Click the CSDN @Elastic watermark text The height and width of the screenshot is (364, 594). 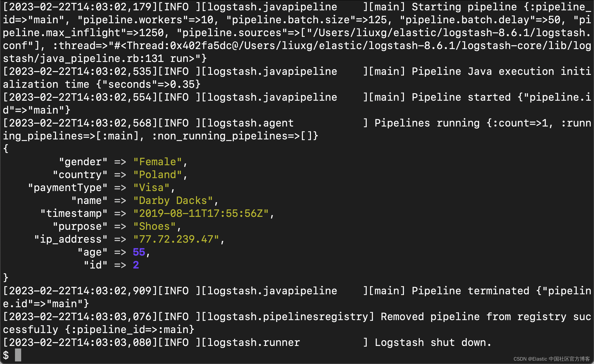click(x=552, y=359)
